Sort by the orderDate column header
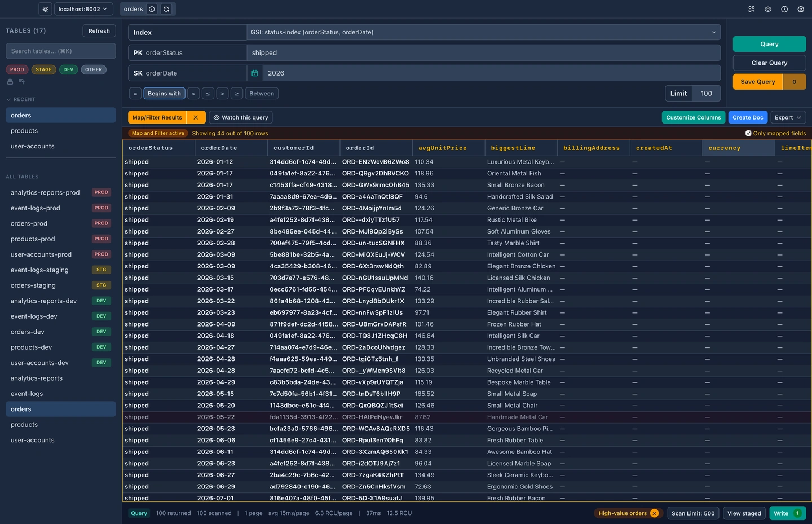 [231, 148]
